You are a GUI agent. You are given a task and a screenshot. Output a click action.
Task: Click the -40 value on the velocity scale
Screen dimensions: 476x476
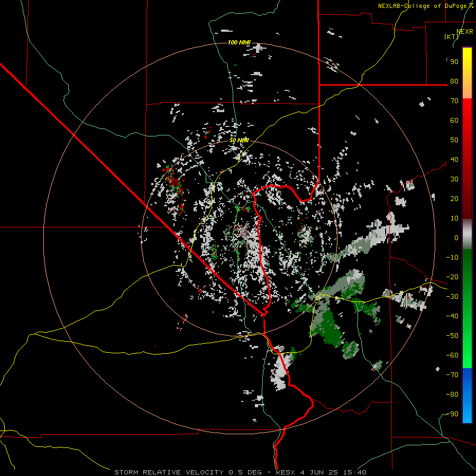[452, 316]
